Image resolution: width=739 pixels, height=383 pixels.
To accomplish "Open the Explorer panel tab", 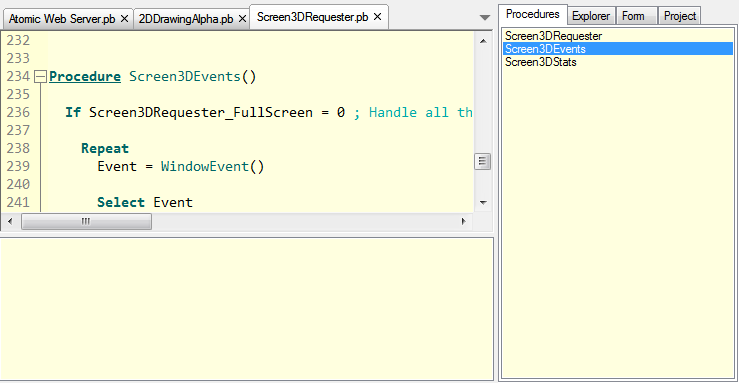I will (591, 16).
